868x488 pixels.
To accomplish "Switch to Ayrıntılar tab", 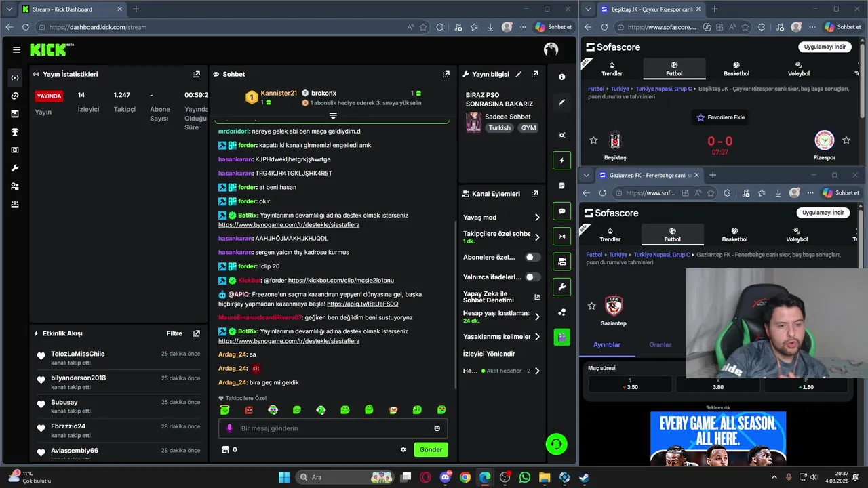I will click(x=607, y=344).
